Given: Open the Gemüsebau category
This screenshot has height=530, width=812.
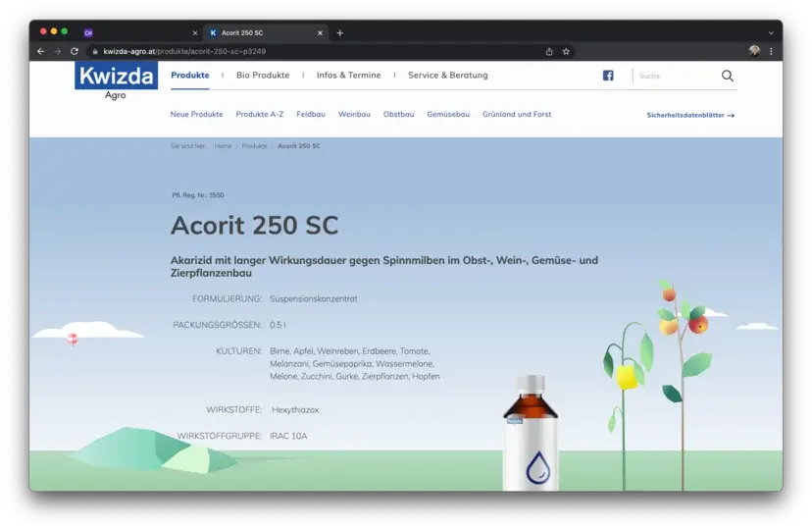Looking at the screenshot, I should pyautogui.click(x=448, y=114).
